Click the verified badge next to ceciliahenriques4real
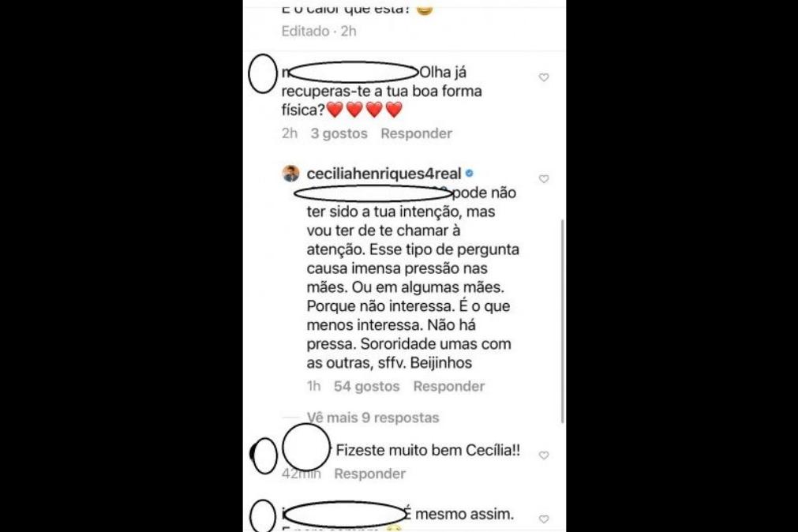798x532 pixels. [x=469, y=174]
